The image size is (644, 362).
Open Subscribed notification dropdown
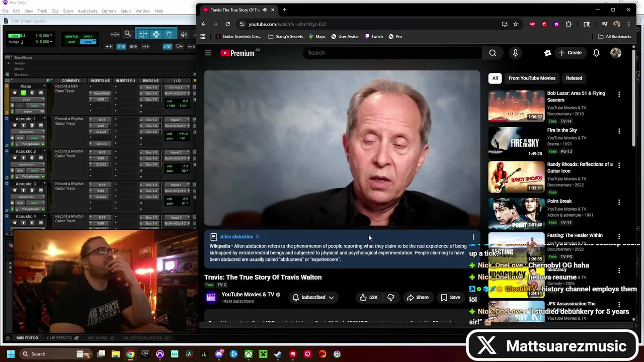click(313, 298)
